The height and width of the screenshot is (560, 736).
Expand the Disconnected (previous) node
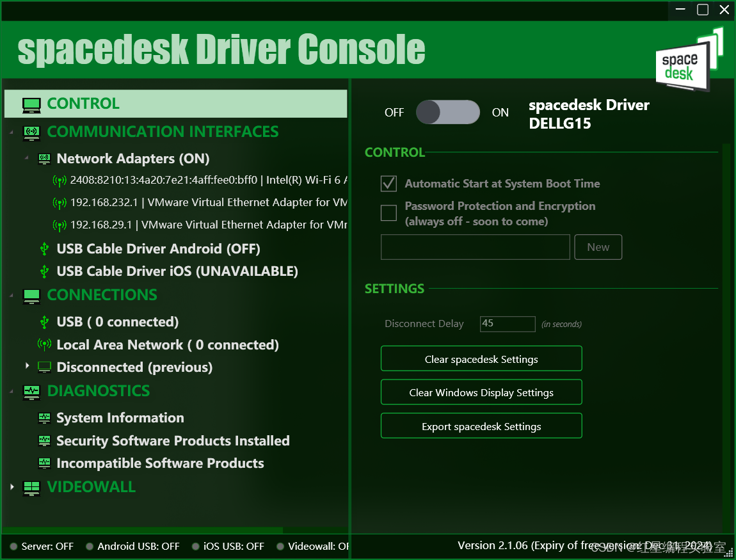(x=28, y=365)
